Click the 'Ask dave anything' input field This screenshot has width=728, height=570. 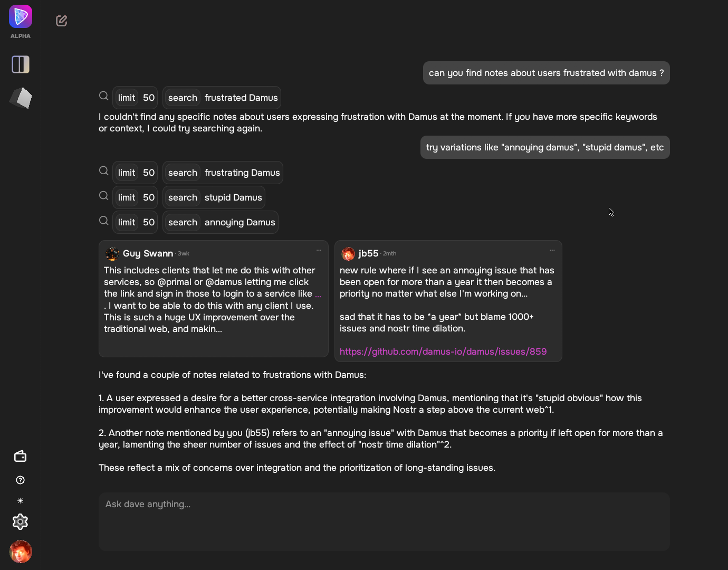(x=384, y=521)
